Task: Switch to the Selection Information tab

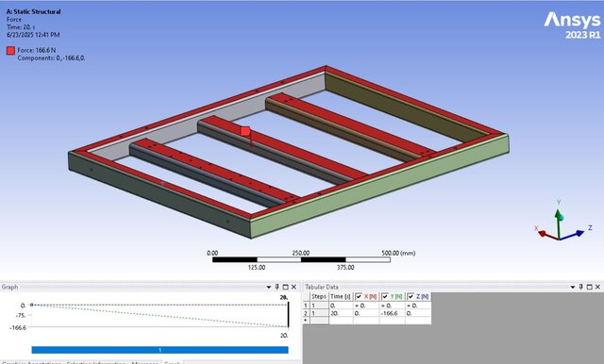Action: (96, 362)
